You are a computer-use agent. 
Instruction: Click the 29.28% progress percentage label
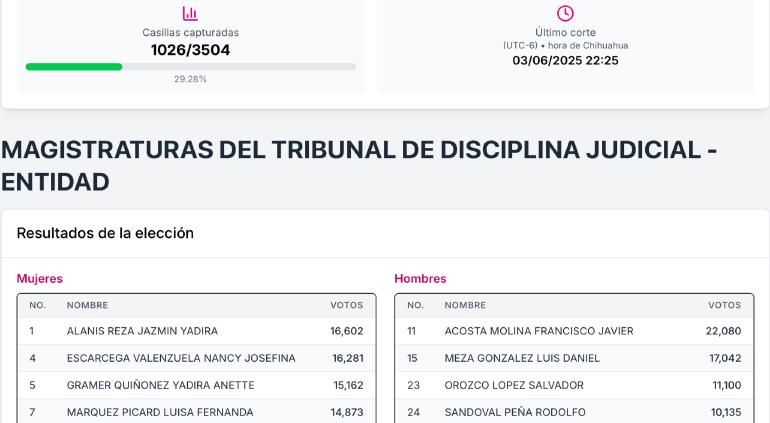pyautogui.click(x=190, y=79)
